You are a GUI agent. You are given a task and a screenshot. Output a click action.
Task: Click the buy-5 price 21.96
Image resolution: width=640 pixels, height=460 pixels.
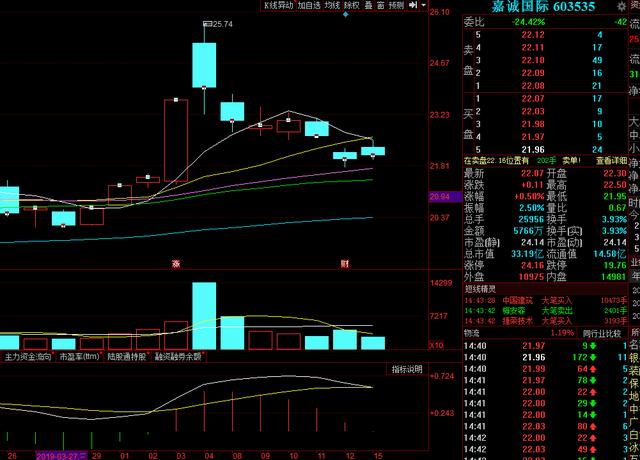(x=533, y=150)
